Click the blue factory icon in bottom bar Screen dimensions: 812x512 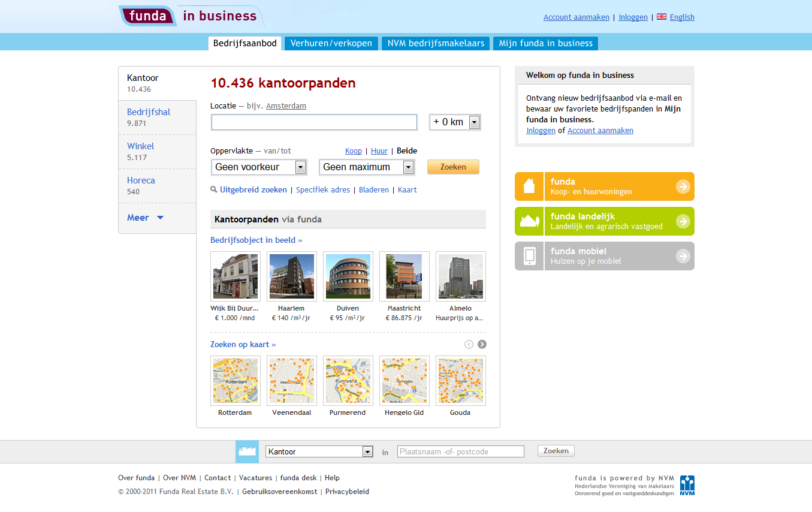click(247, 451)
